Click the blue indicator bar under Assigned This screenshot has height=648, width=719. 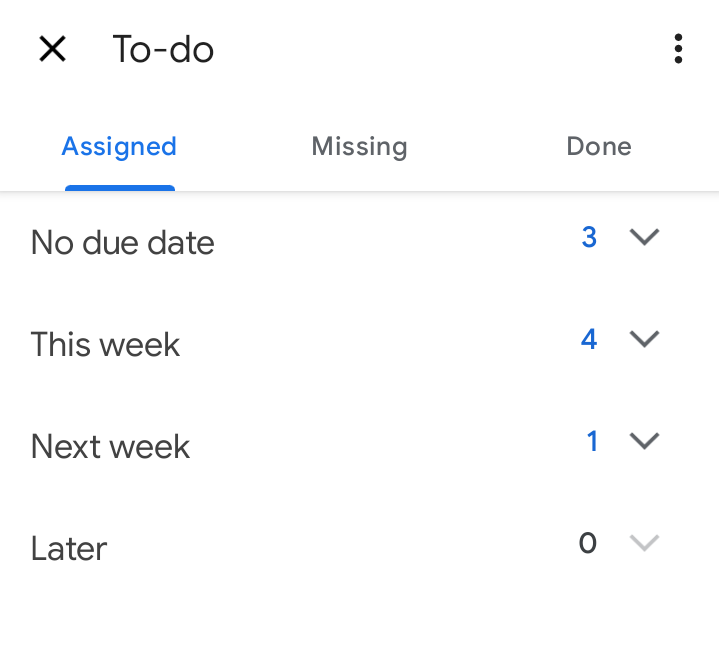coord(120,188)
